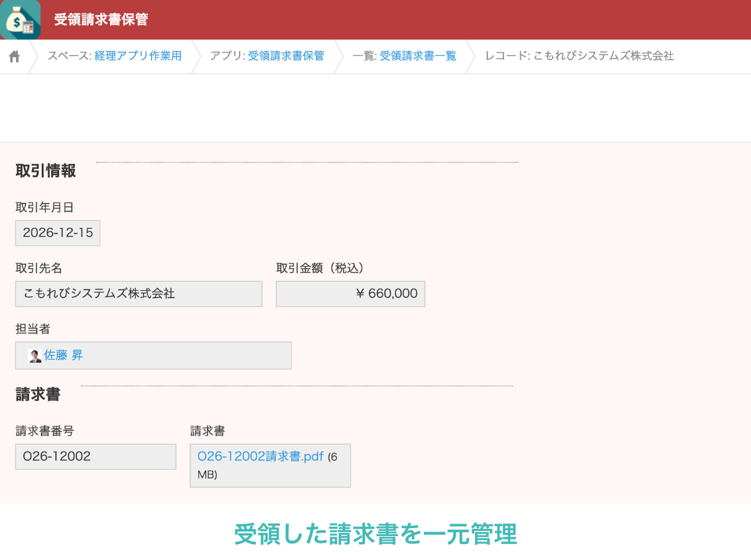Click the 一覧: breadcrumb label
Image resolution: width=751 pixels, height=560 pixels.
[x=365, y=56]
